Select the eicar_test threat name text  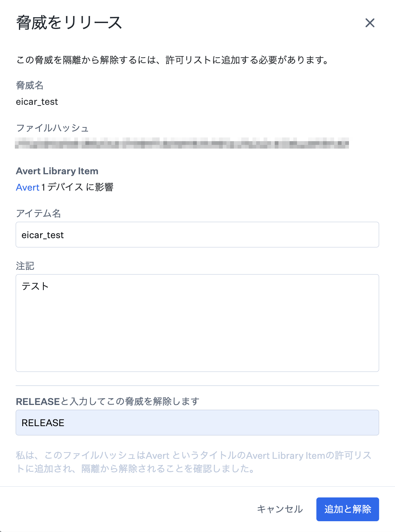click(x=37, y=102)
